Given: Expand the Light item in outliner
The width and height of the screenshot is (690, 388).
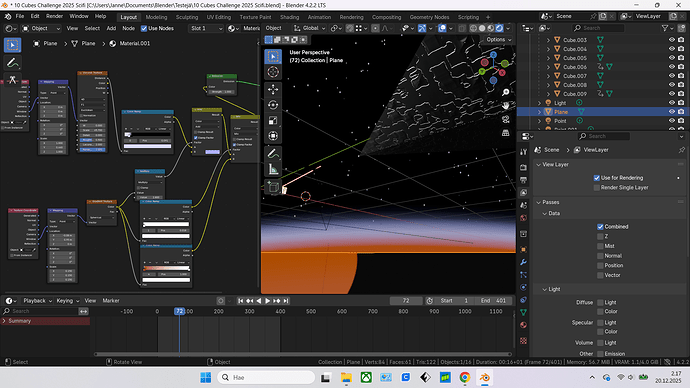Looking at the screenshot, I should click(540, 102).
